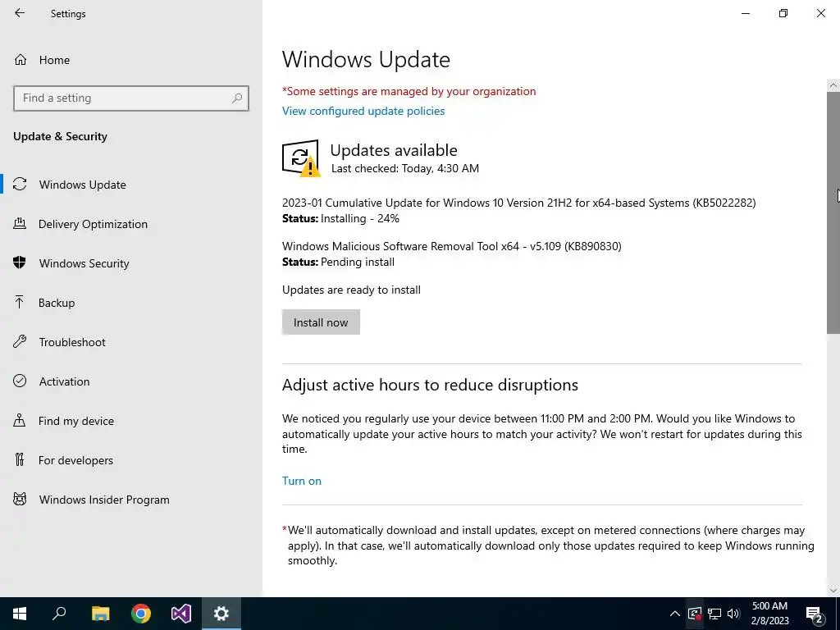Viewport: 840px width, 630px height.
Task: Click the scrollbar down arrow
Action: pyautogui.click(x=833, y=591)
